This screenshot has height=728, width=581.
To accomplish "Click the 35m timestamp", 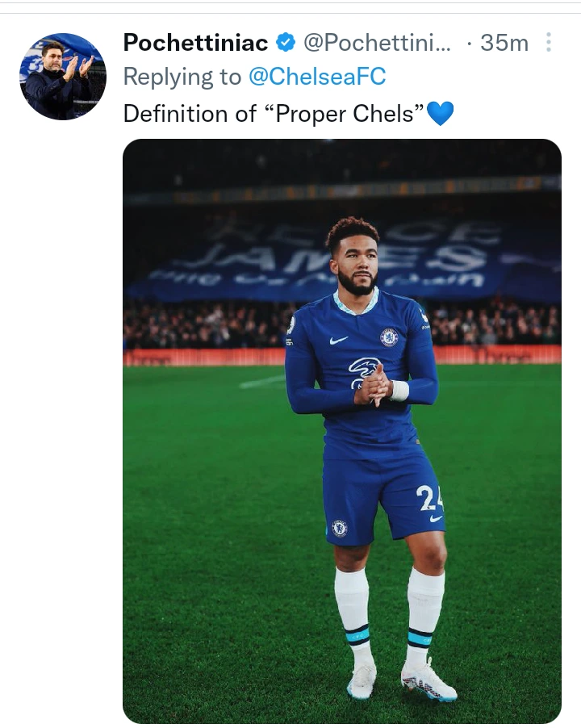I will tap(504, 43).
